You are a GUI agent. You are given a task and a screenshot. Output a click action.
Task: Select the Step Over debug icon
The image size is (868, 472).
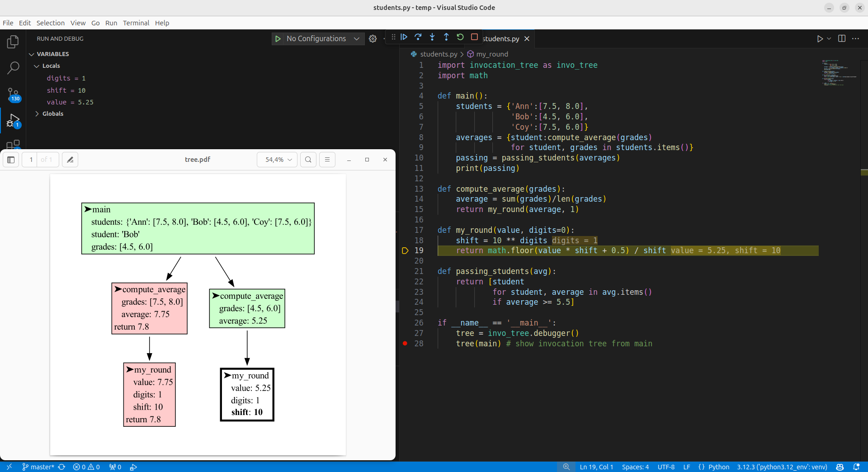click(418, 38)
